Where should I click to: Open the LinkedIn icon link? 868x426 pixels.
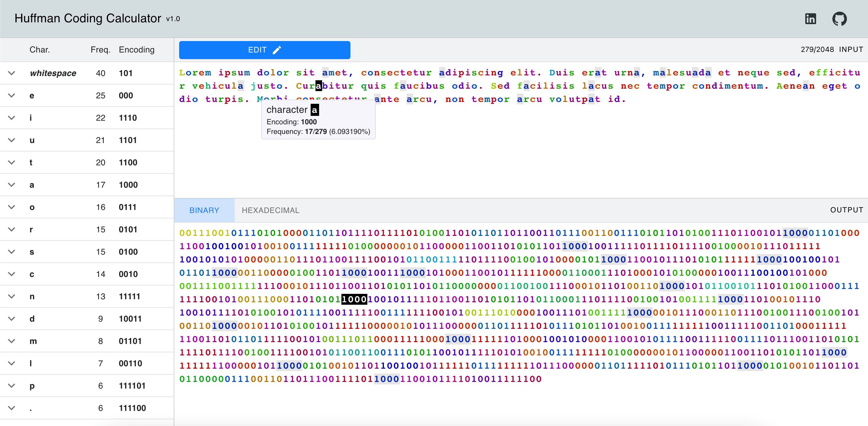[810, 19]
